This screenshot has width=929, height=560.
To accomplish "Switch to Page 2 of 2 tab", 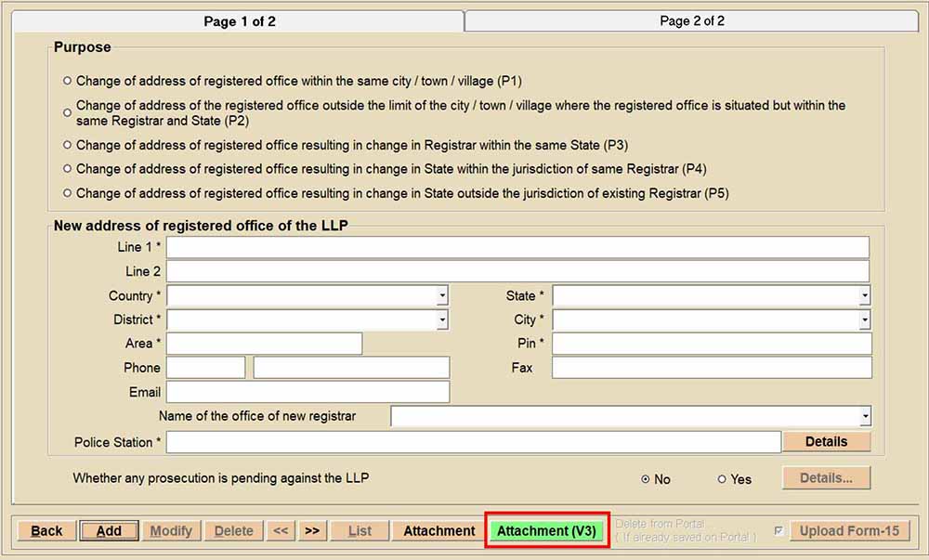I will 691,21.
